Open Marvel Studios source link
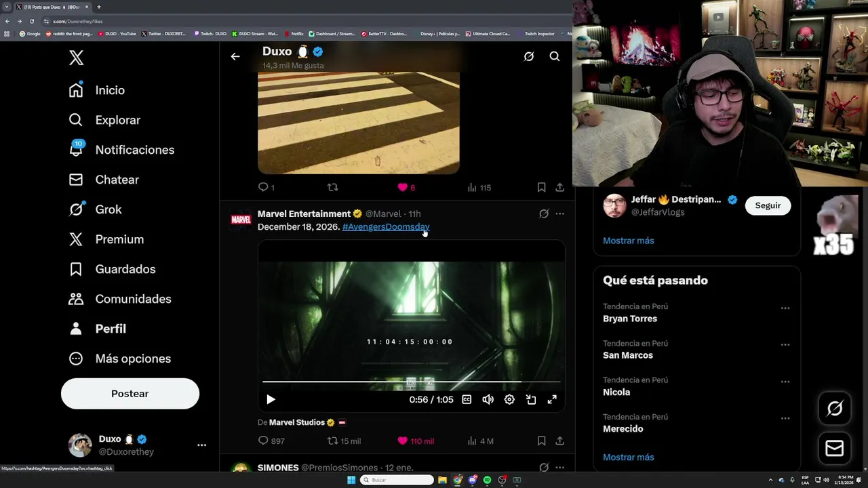 297,422
